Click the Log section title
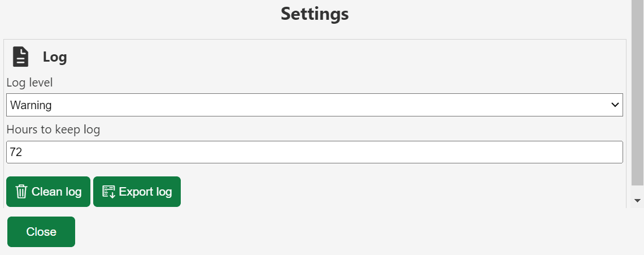Screen dimensions: 644x255 [55, 57]
